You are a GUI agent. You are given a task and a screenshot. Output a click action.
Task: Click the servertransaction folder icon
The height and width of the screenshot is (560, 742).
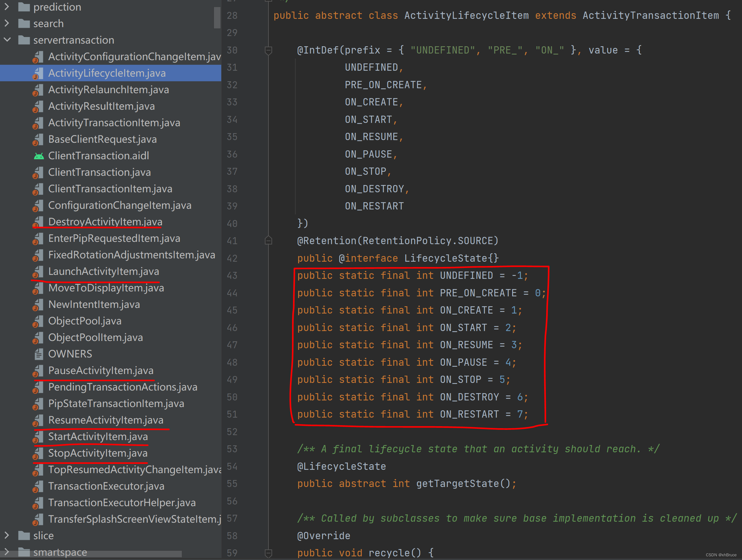click(24, 40)
